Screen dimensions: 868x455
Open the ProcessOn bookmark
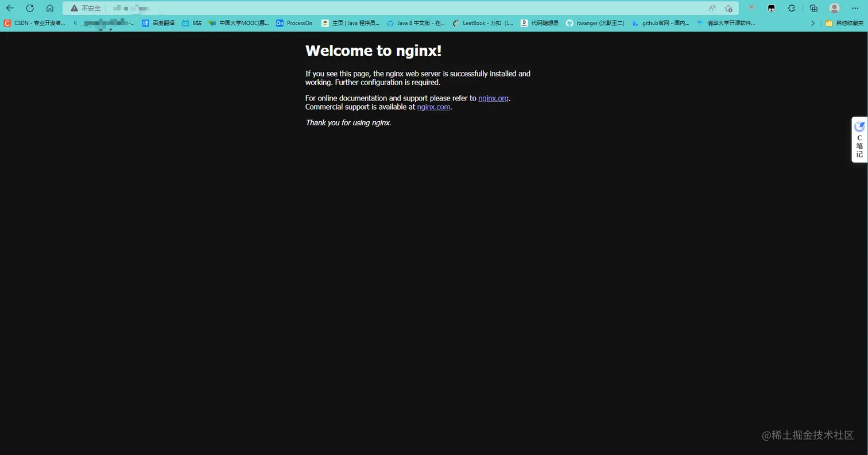tap(294, 23)
